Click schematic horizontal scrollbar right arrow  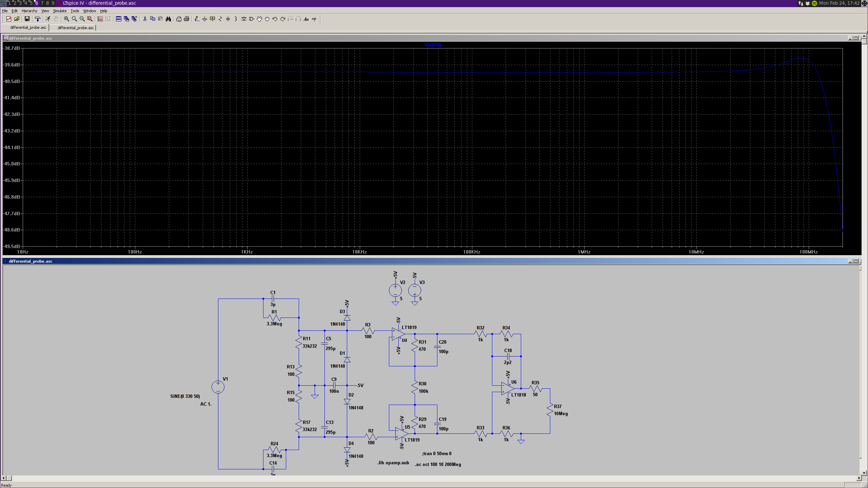(859, 478)
